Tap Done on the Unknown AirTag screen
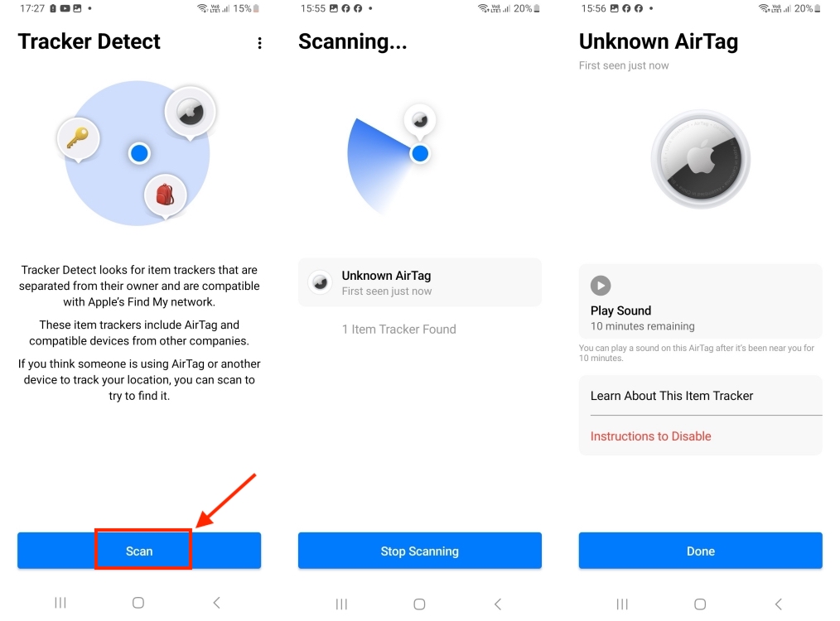 click(700, 551)
